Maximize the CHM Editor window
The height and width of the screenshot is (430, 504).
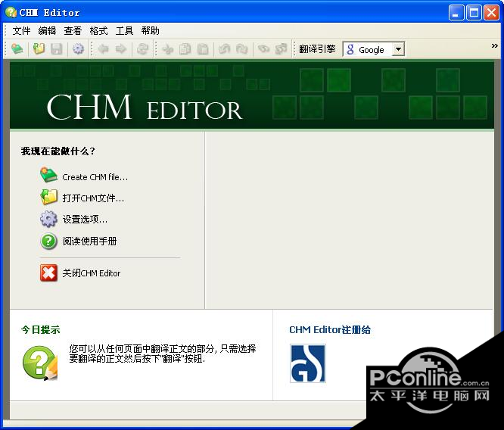[x=474, y=13]
